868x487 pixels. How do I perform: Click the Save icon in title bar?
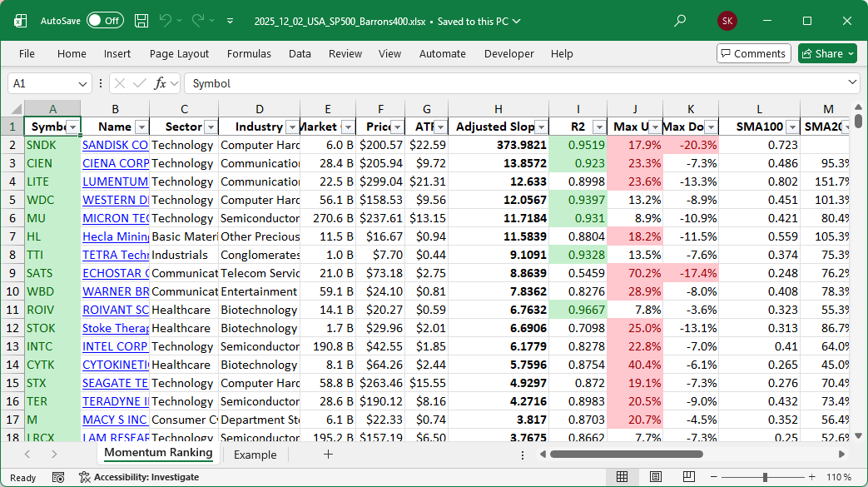click(141, 21)
